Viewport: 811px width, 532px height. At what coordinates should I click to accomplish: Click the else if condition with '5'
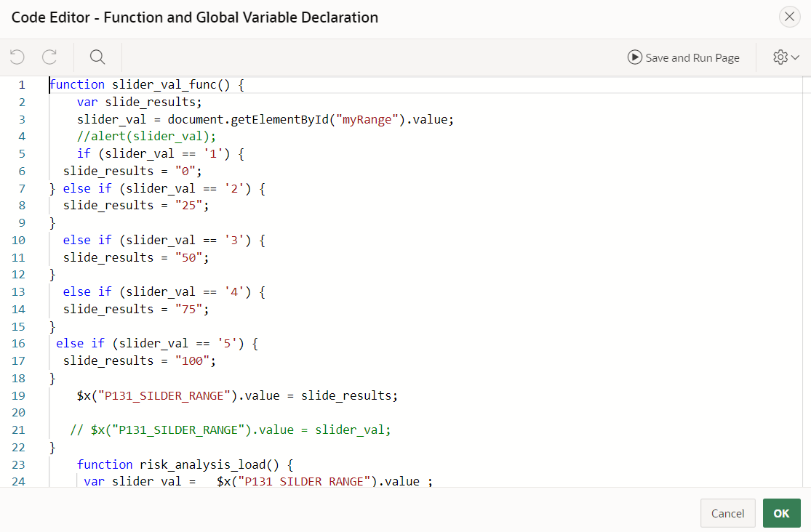click(157, 344)
